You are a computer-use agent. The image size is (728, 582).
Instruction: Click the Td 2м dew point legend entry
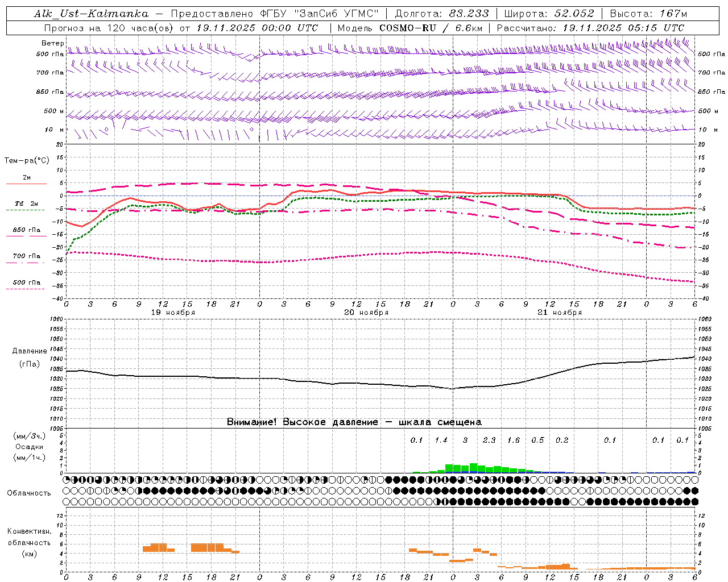(x=27, y=203)
